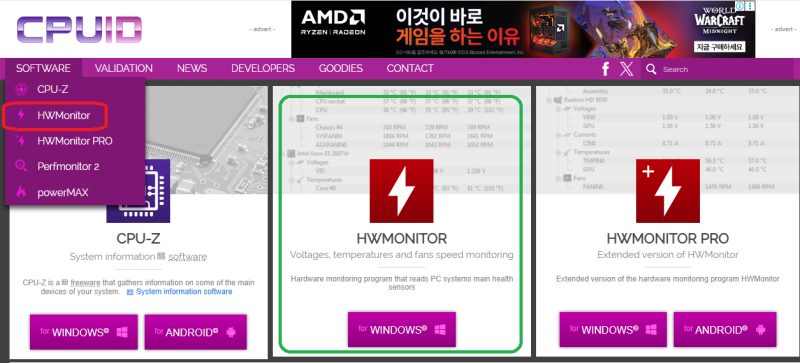
Task: Open the DEVELOPERS menu
Action: [x=263, y=68]
